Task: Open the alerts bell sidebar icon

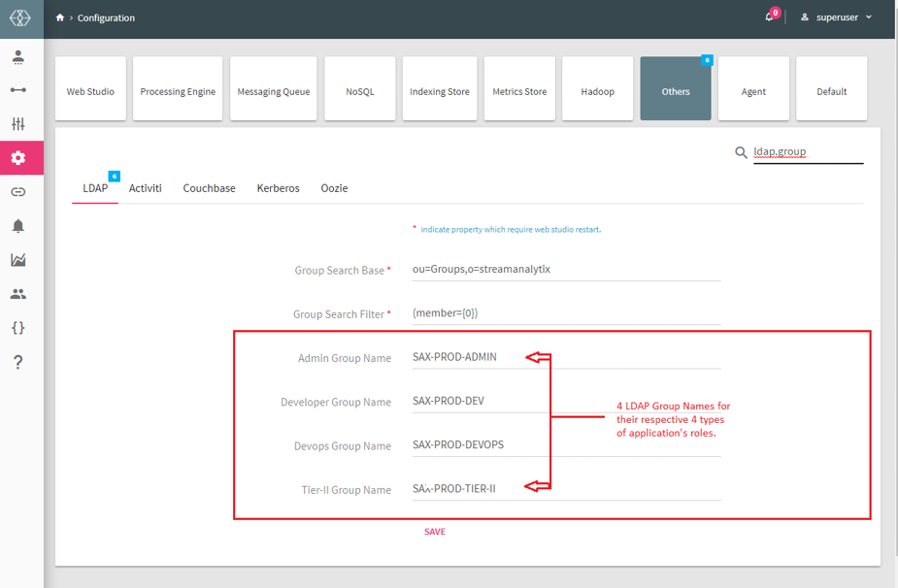Action: click(x=18, y=226)
